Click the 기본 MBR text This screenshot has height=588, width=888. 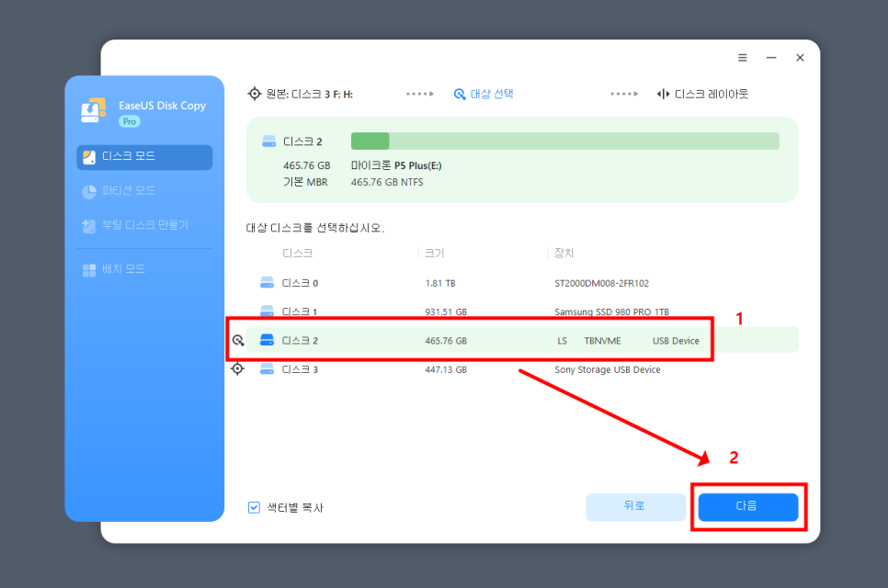click(x=305, y=182)
